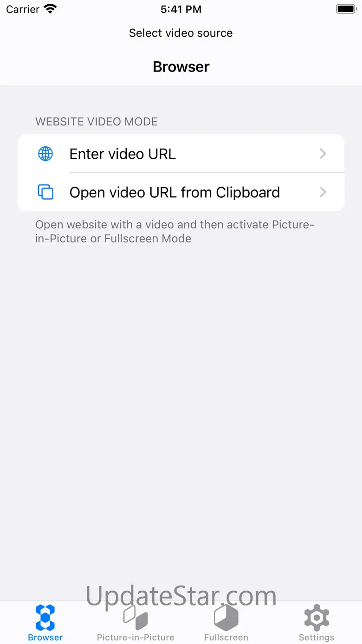Choose Enter video URL
Screen dimensions: 362x644
(x=181, y=154)
